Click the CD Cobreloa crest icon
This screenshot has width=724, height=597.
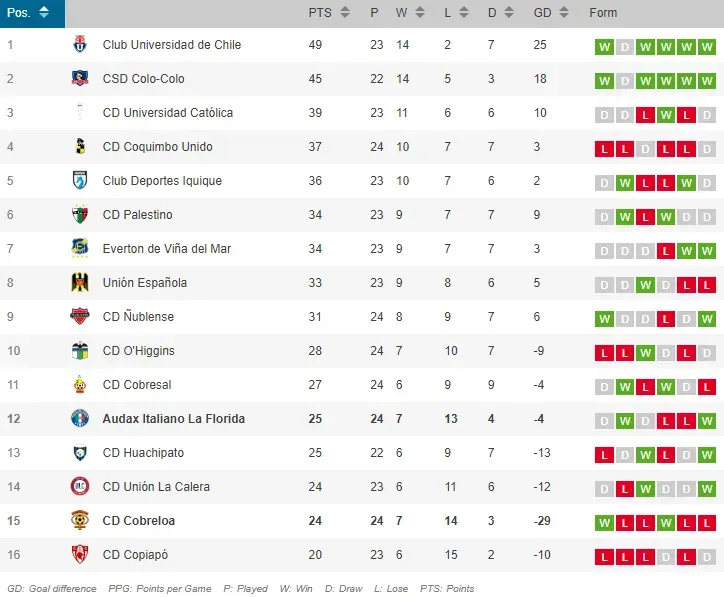tap(80, 521)
